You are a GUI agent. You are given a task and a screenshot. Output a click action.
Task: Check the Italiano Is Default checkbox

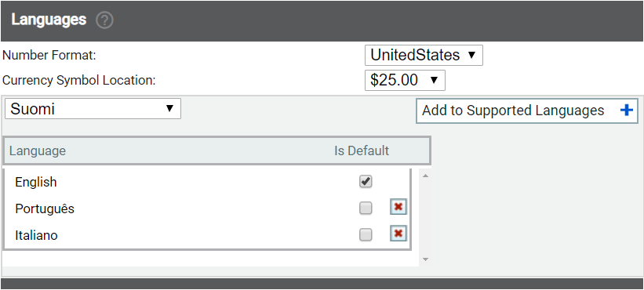coord(366,234)
